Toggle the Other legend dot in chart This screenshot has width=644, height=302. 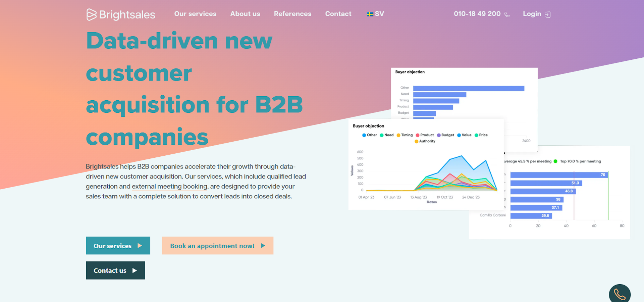[364, 135]
